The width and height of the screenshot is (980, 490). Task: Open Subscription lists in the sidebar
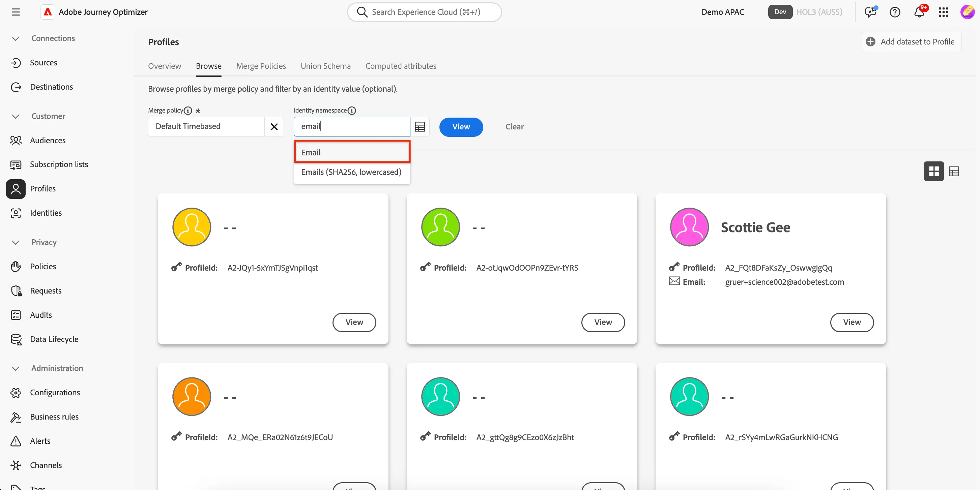[59, 164]
